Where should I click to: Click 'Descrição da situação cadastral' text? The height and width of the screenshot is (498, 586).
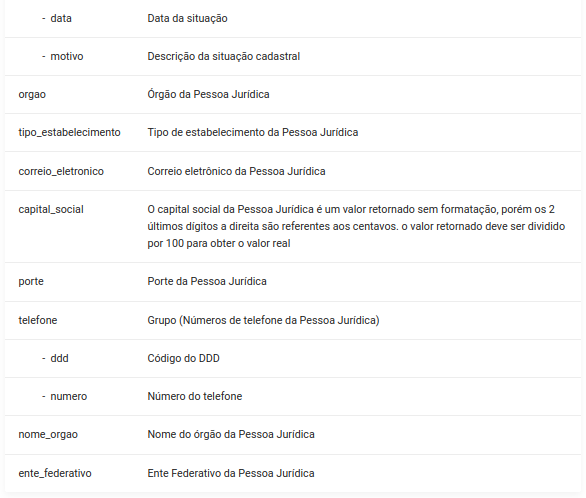[223, 56]
